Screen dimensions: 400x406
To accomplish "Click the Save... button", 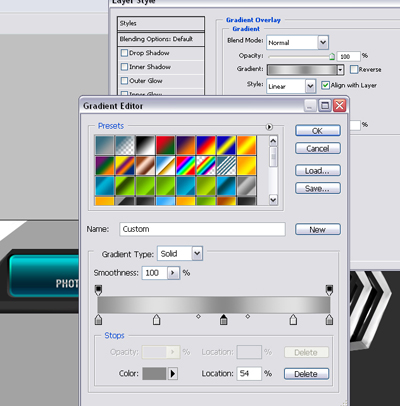I will tap(318, 188).
